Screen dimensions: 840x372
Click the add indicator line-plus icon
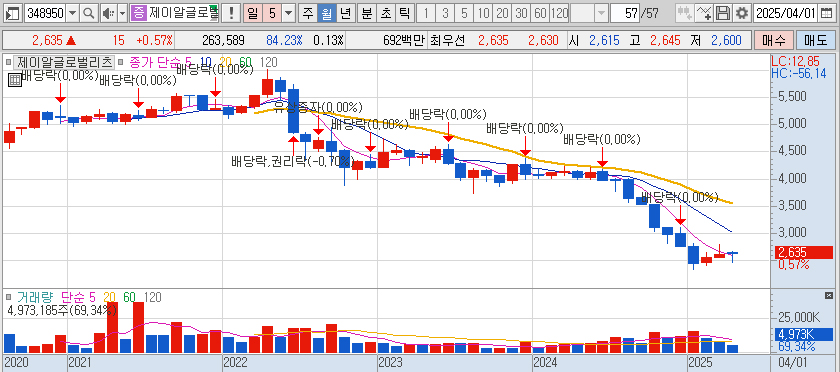pyautogui.click(x=703, y=13)
